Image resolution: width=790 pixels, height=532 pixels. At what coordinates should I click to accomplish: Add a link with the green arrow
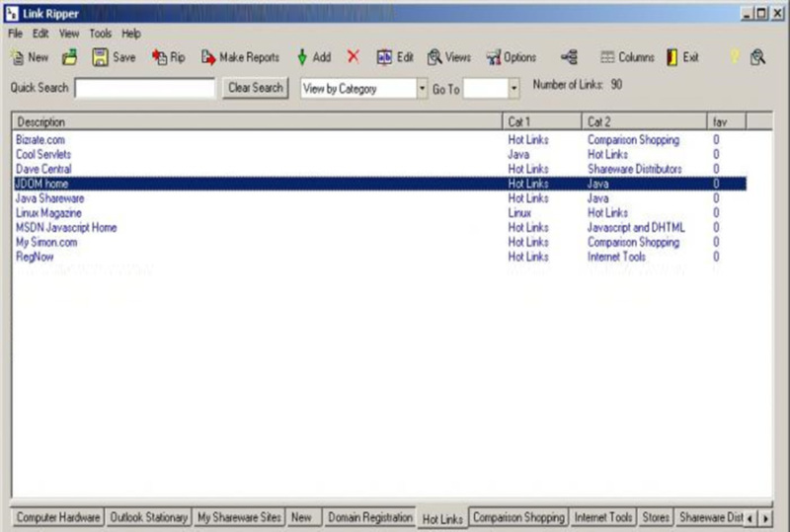coord(302,57)
